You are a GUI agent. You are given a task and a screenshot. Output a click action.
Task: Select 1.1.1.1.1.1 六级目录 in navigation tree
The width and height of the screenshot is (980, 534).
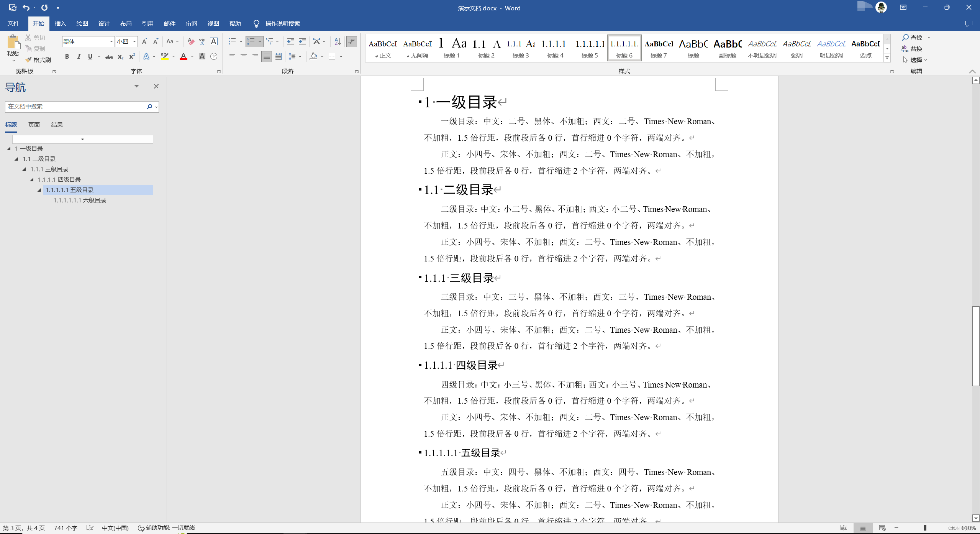tap(80, 200)
